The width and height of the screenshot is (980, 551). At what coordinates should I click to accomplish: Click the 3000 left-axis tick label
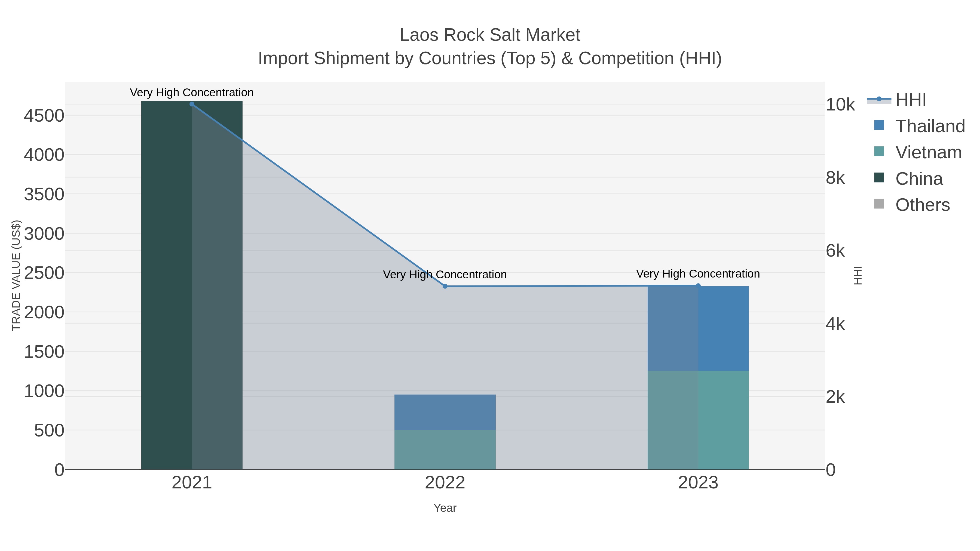(44, 233)
